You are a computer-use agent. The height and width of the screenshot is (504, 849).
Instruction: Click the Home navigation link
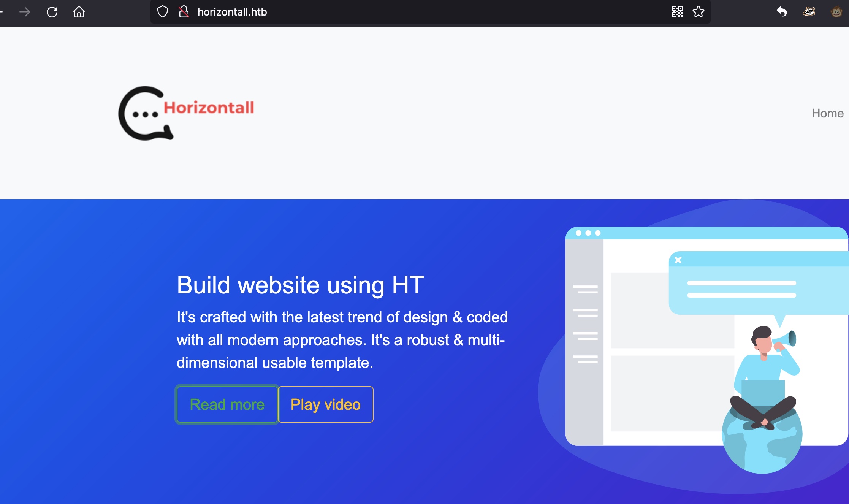point(827,113)
